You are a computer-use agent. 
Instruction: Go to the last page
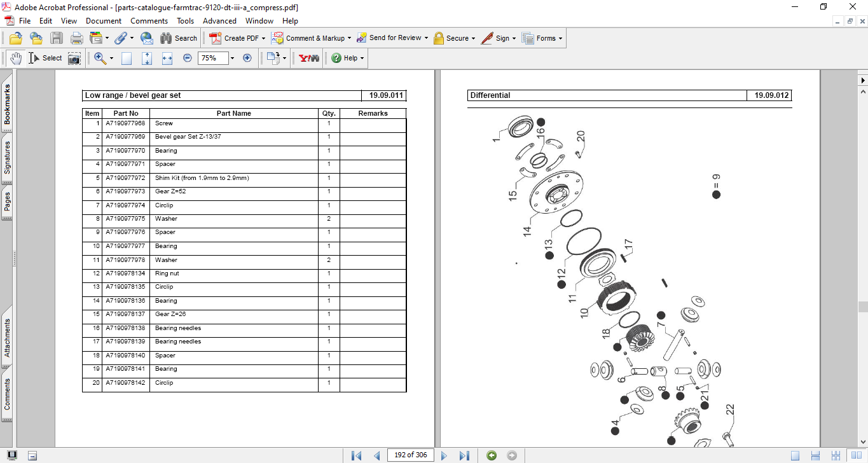click(464, 455)
